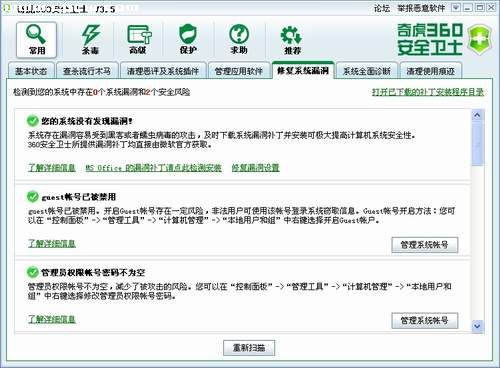Switch to the 基本状态 tab

31,71
